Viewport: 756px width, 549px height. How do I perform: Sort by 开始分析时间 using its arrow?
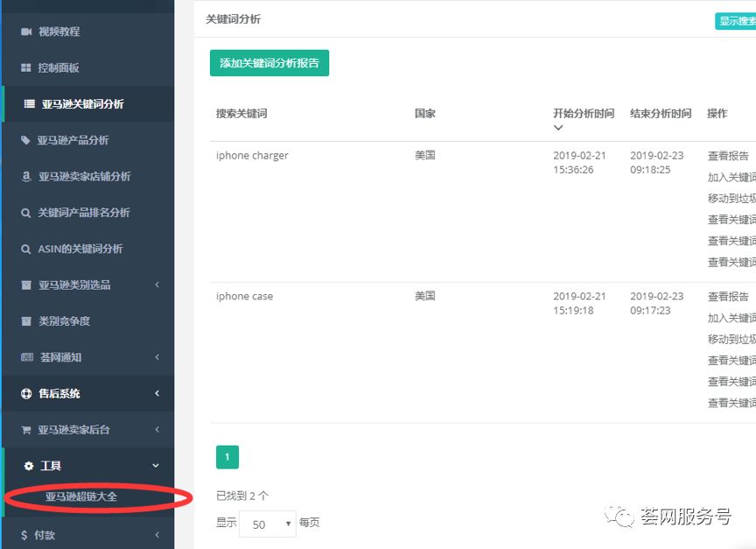pyautogui.click(x=558, y=127)
